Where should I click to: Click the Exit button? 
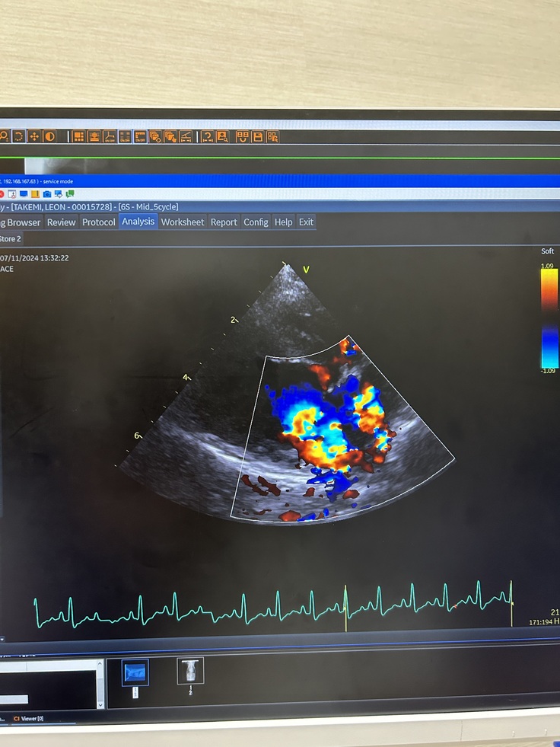[306, 222]
